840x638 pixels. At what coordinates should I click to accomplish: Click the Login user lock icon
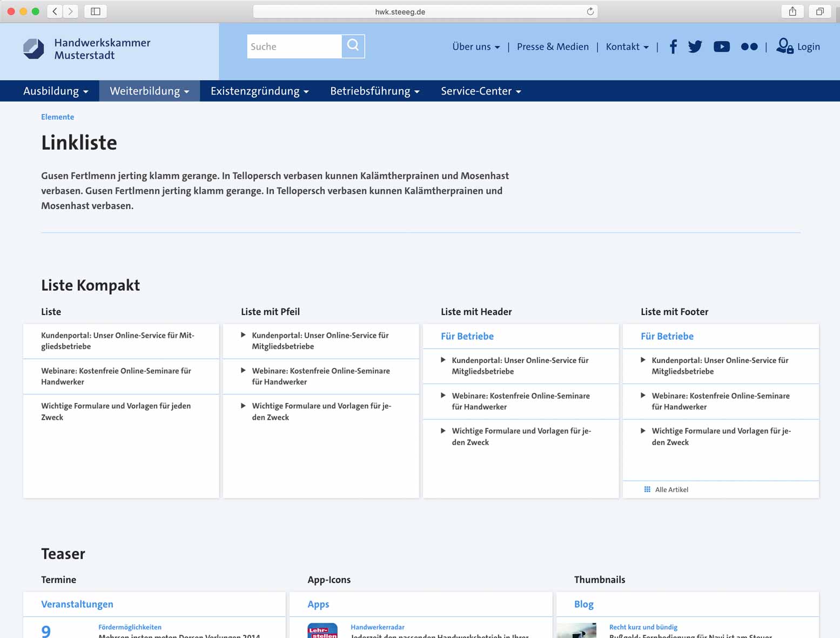(x=784, y=46)
